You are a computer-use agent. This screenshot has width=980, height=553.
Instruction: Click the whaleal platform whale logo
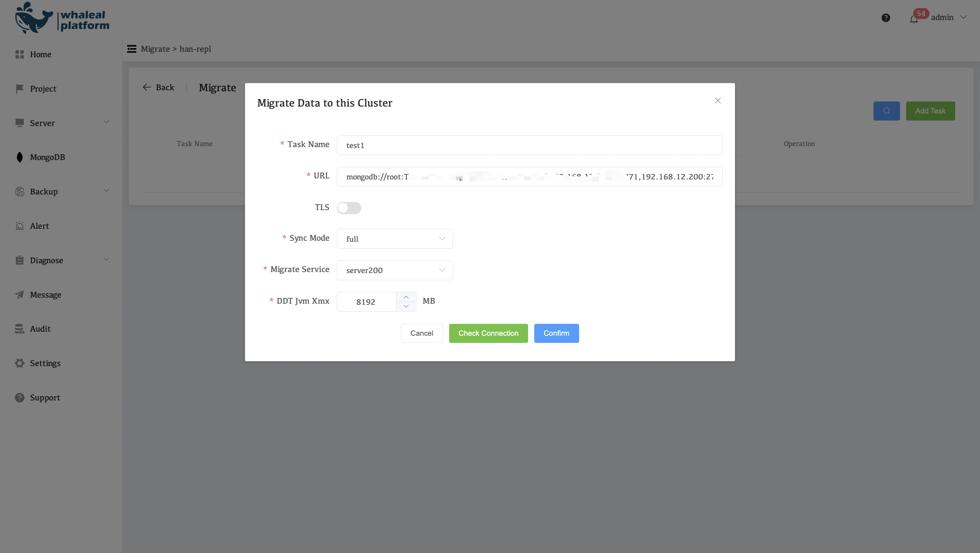click(x=33, y=18)
